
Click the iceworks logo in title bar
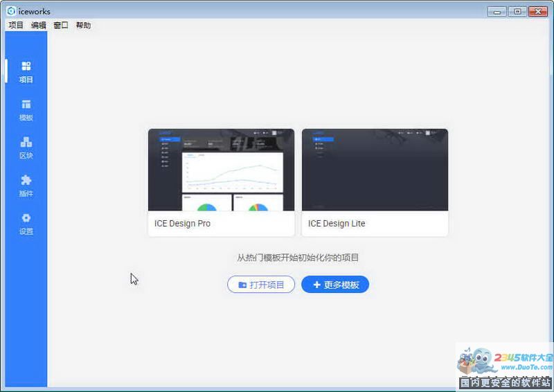[11, 11]
